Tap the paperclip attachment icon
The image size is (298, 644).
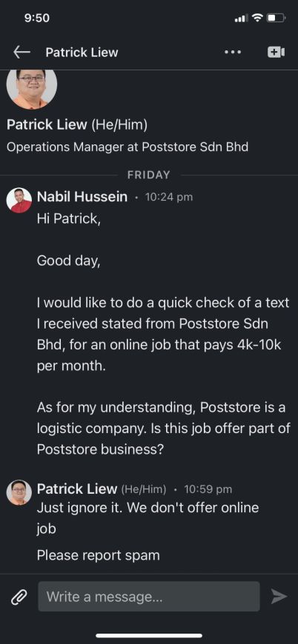[19, 597]
